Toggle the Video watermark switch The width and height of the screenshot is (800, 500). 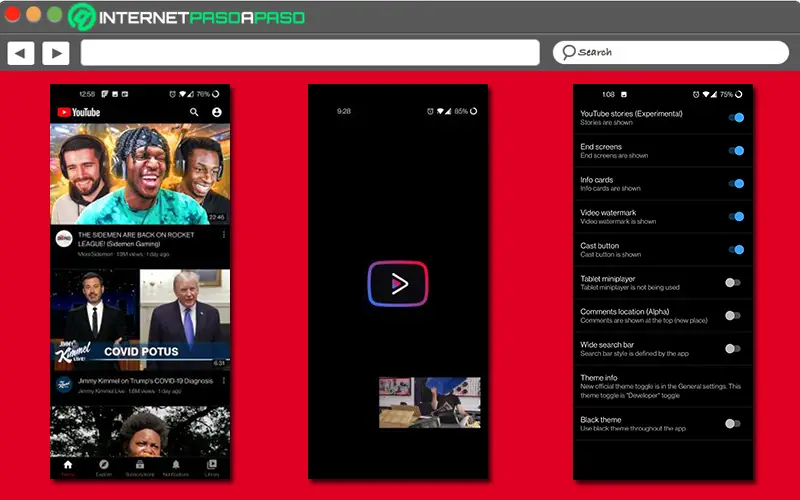(x=736, y=217)
